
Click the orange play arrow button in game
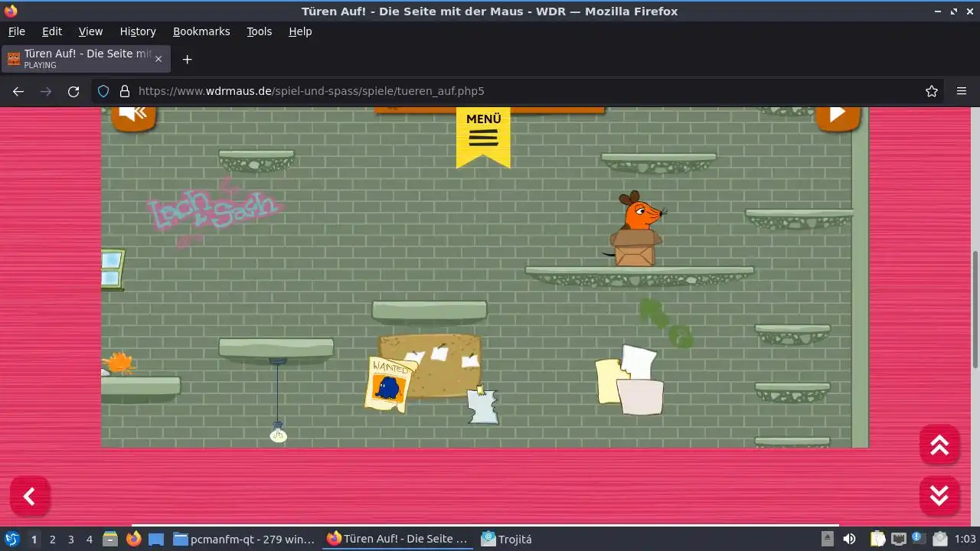(x=838, y=116)
